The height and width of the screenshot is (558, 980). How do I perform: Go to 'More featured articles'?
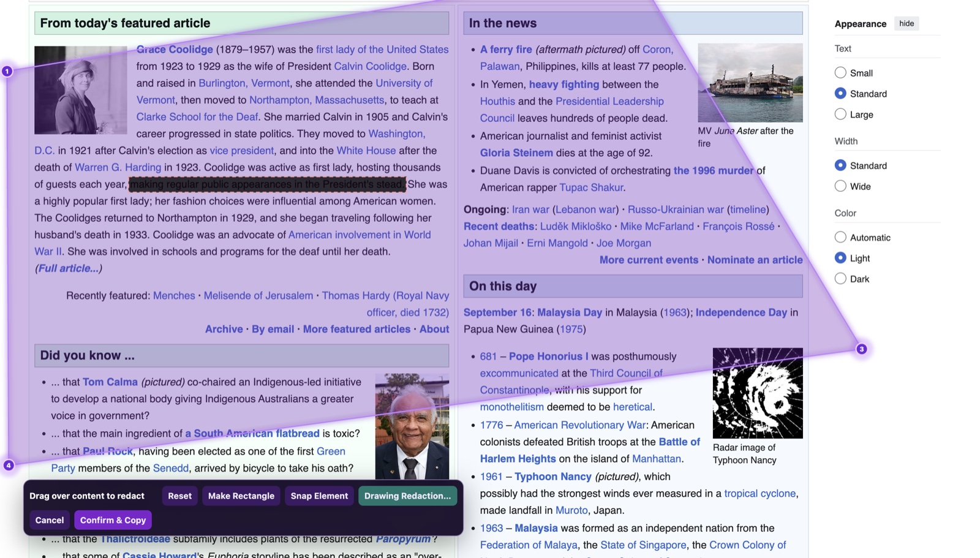356,329
